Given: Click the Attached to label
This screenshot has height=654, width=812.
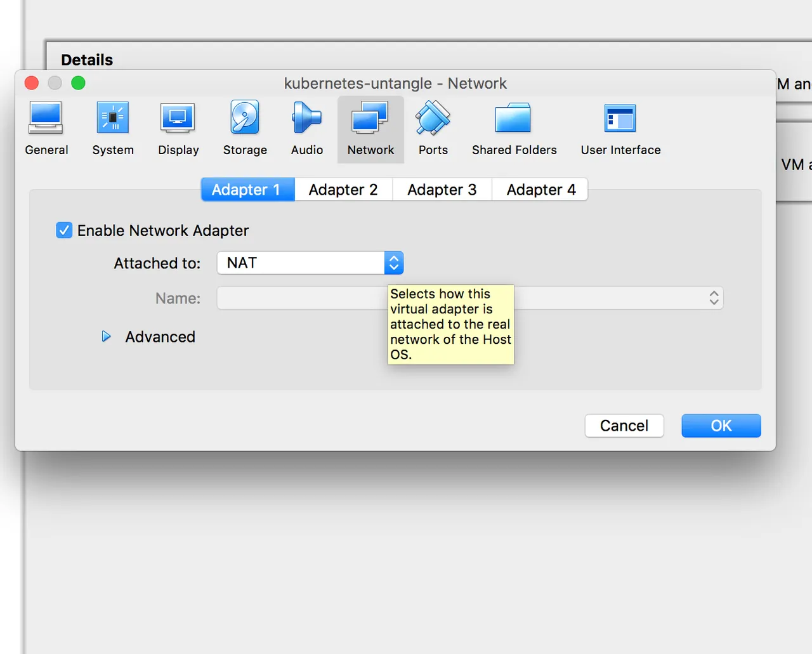Looking at the screenshot, I should 157,263.
